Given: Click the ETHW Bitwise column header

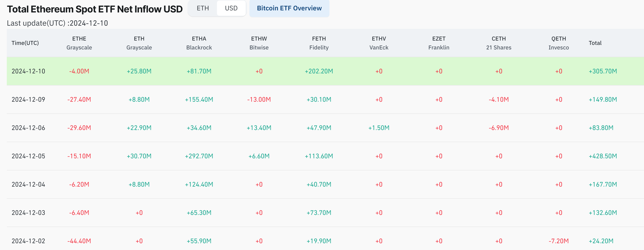Looking at the screenshot, I should coord(259,43).
